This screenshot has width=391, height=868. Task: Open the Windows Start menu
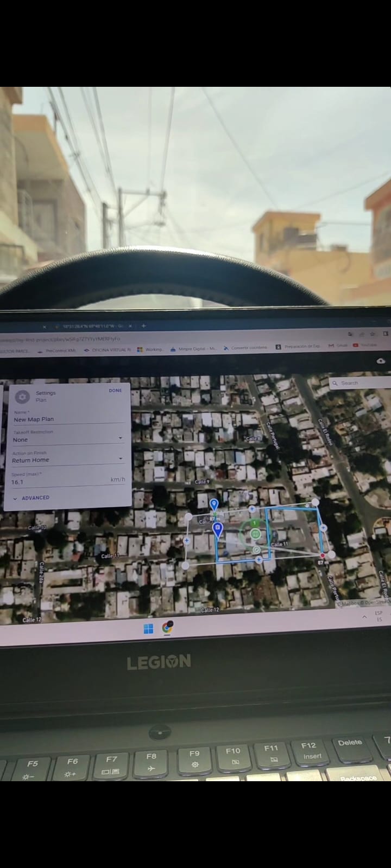(x=148, y=629)
